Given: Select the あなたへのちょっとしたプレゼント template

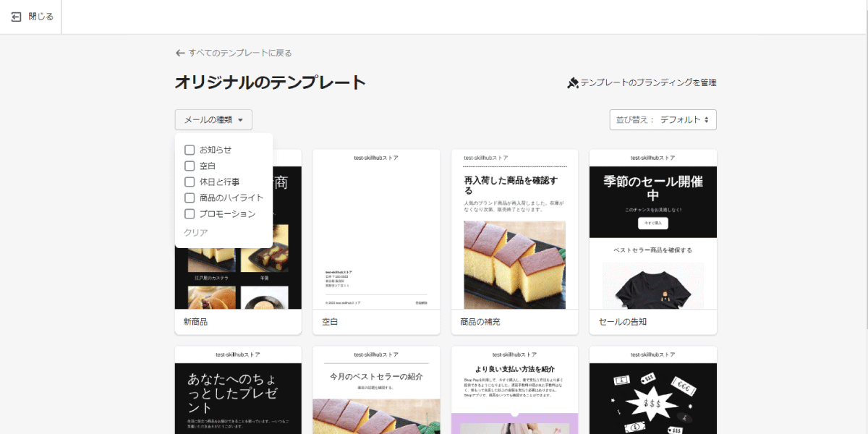Looking at the screenshot, I should 238,390.
